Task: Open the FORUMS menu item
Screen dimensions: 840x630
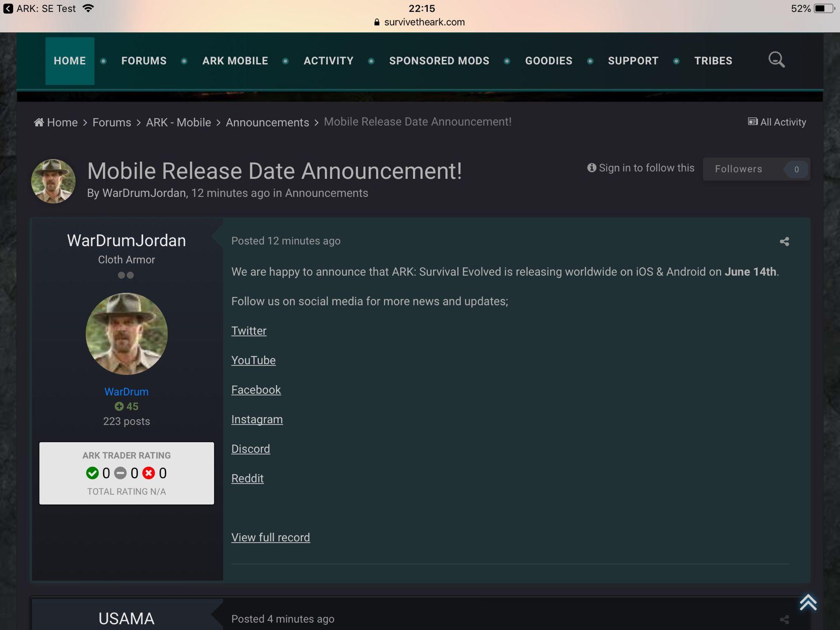Action: click(144, 61)
